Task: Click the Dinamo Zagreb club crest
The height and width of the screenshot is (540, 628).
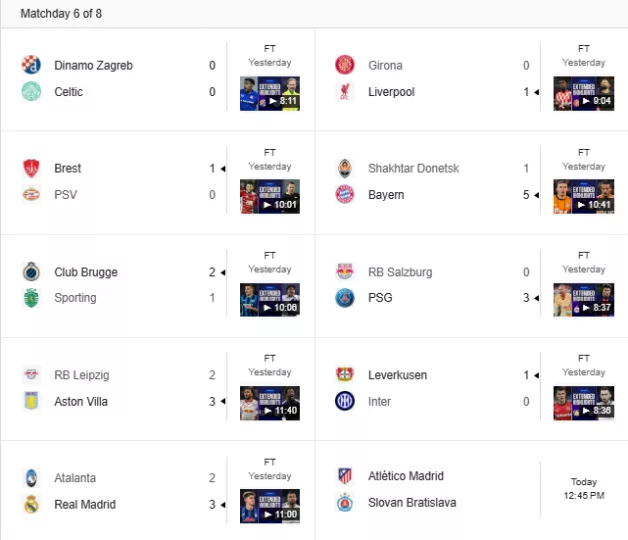Action: tap(31, 64)
